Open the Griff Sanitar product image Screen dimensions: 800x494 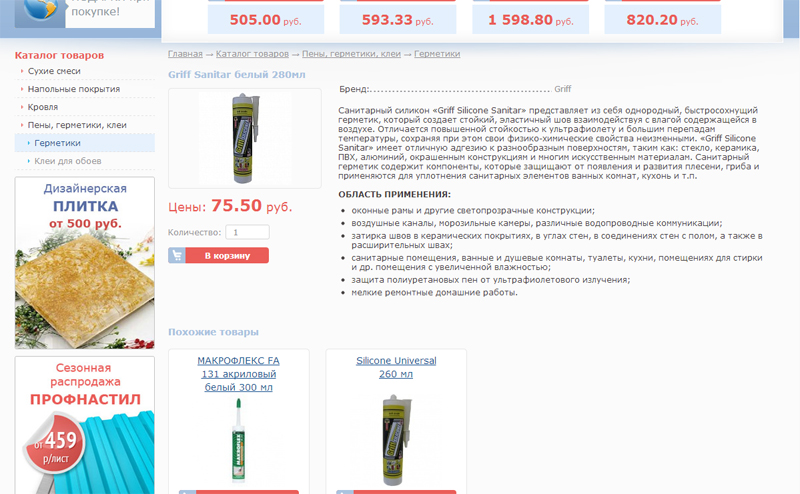pyautogui.click(x=245, y=138)
